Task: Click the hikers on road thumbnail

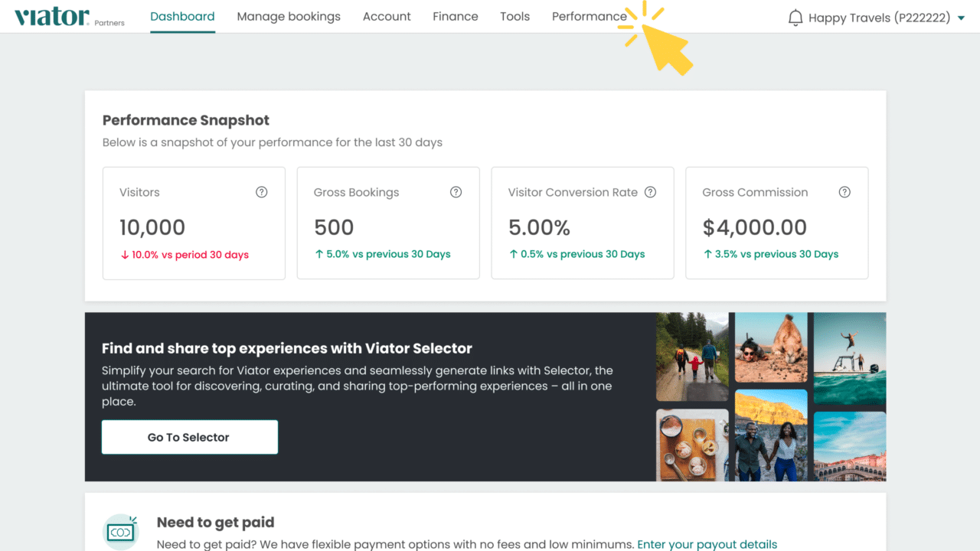Action: click(x=692, y=356)
